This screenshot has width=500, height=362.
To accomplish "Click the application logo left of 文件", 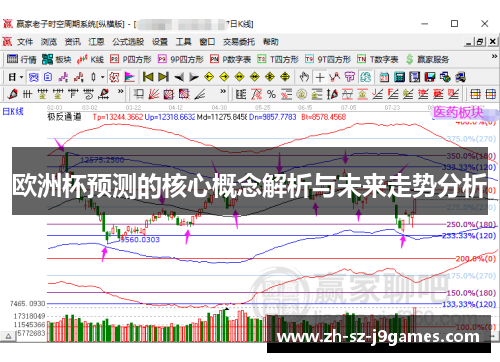I will click(7, 42).
